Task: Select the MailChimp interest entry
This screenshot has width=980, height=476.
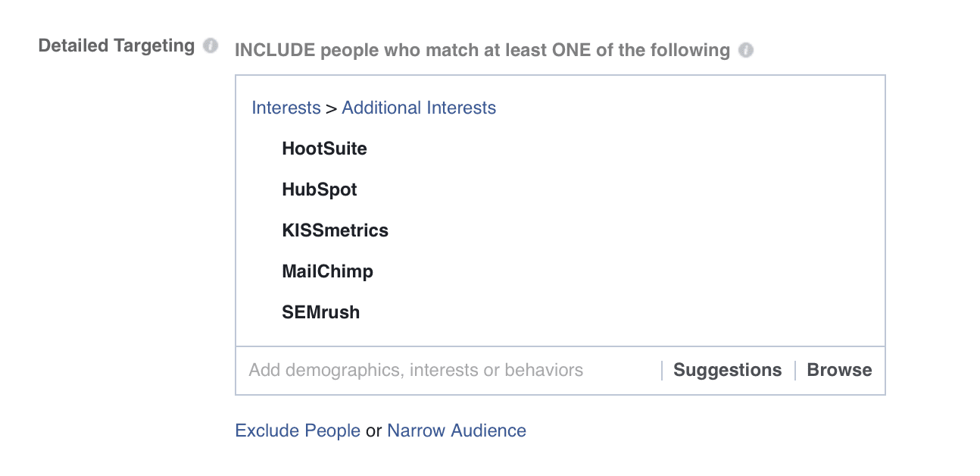Action: (x=327, y=271)
